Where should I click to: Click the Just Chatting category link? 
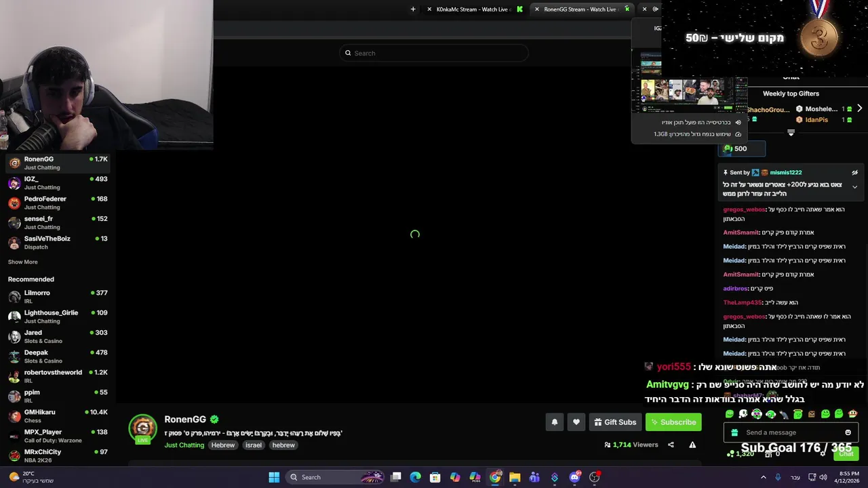click(x=184, y=445)
